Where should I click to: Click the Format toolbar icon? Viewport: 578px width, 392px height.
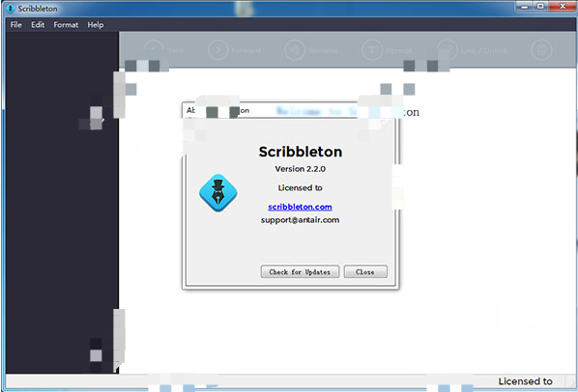tap(372, 49)
